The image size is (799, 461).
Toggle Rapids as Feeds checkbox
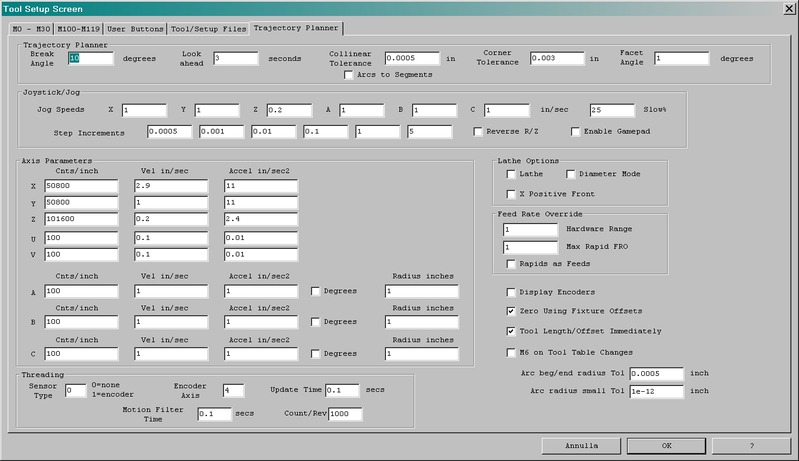click(511, 264)
